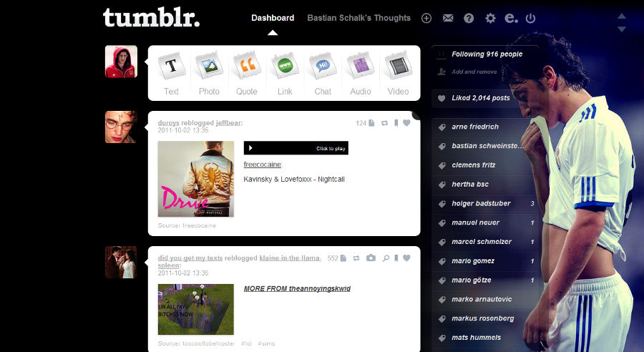Viewport: 644px width, 352px height.
Task: Click camera icon on the sims post
Action: (371, 258)
